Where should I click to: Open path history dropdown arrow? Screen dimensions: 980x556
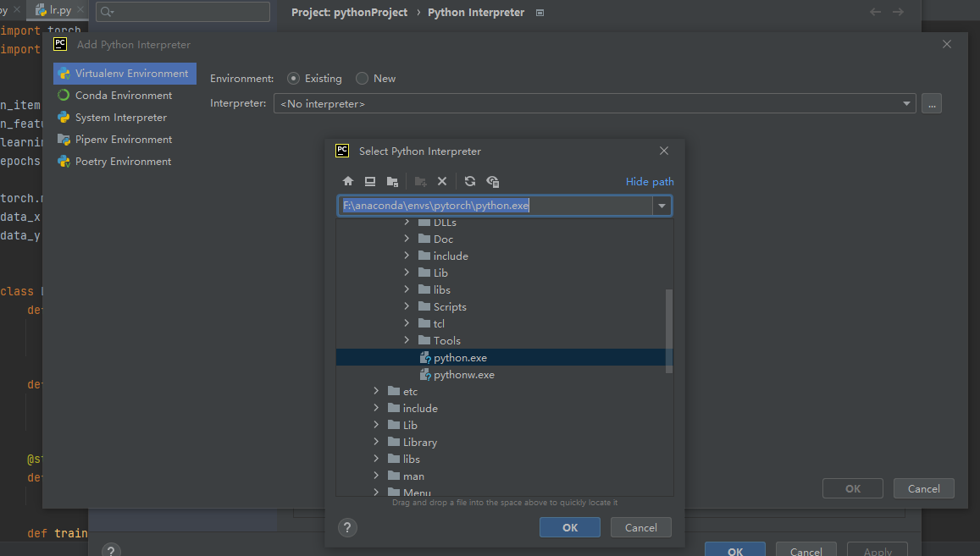click(x=662, y=206)
